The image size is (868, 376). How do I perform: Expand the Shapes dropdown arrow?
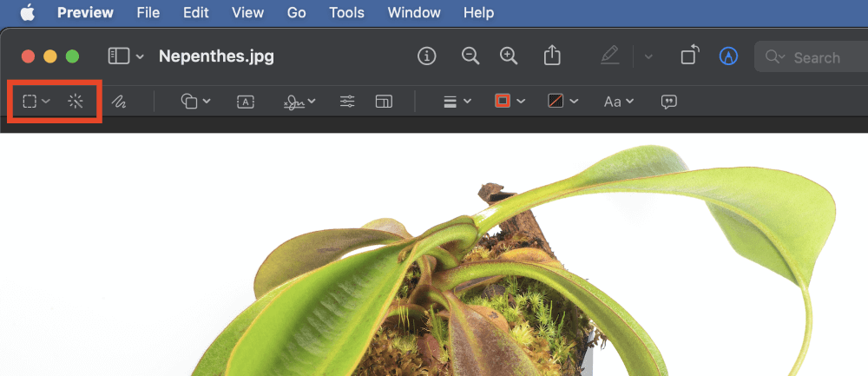pos(207,102)
